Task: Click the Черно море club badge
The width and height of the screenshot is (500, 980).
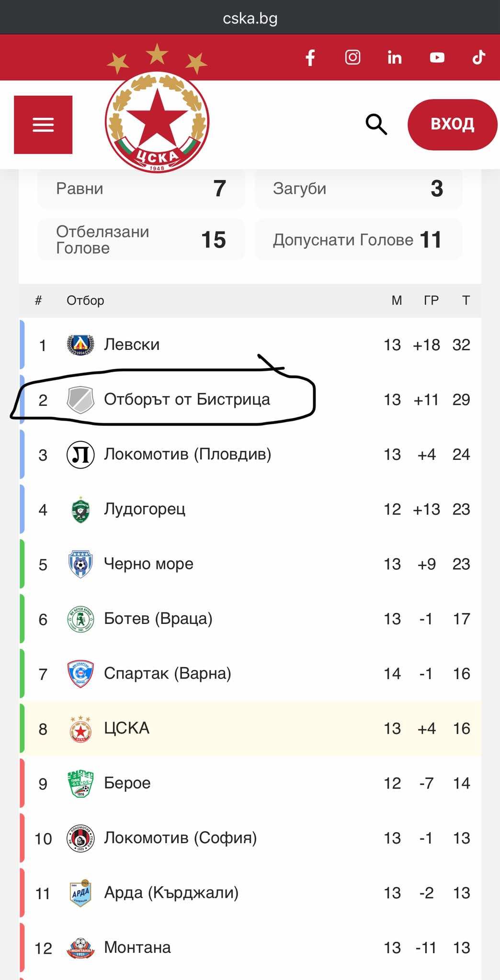Action: point(80,564)
